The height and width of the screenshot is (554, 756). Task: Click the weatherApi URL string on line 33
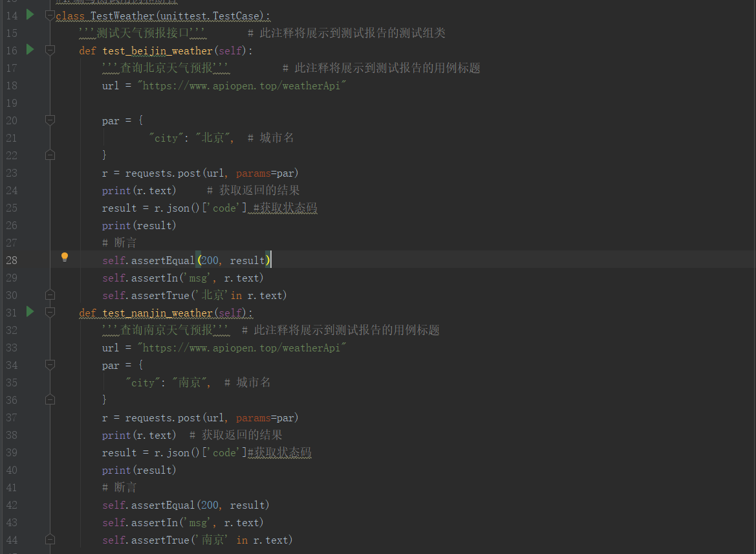click(242, 348)
